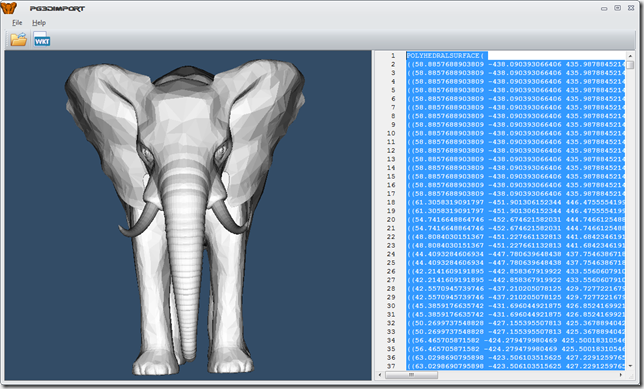
Task: Click the coordinate text on line 30
Action: (x=515, y=306)
